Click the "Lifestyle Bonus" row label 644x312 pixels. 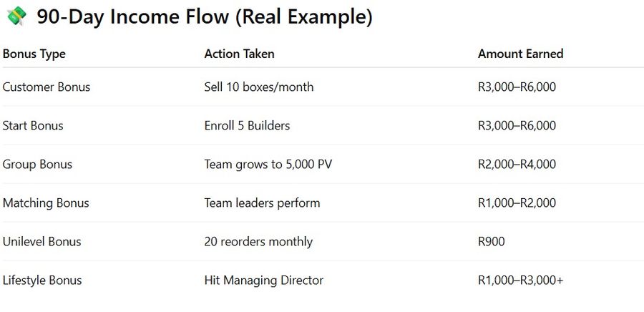click(42, 281)
